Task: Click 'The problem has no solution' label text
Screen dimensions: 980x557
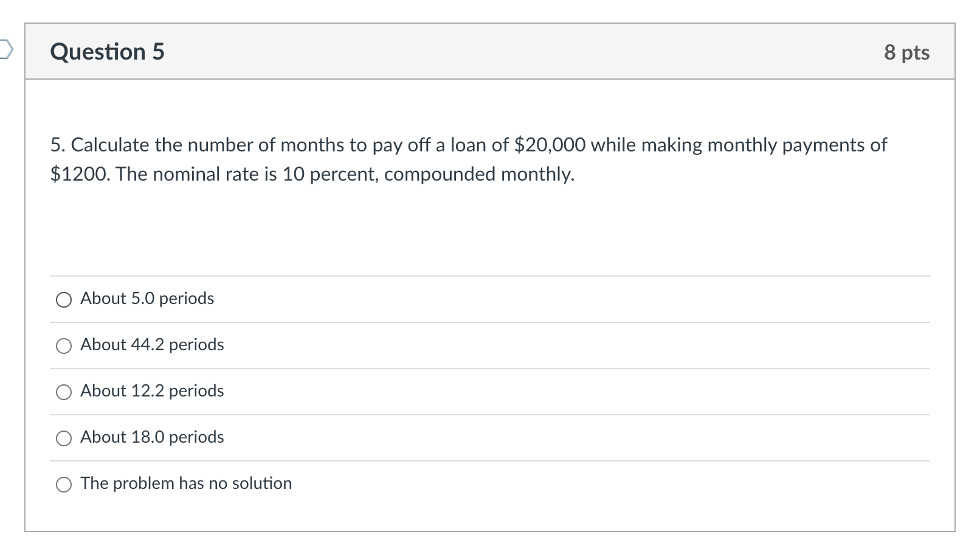Action: click(186, 483)
